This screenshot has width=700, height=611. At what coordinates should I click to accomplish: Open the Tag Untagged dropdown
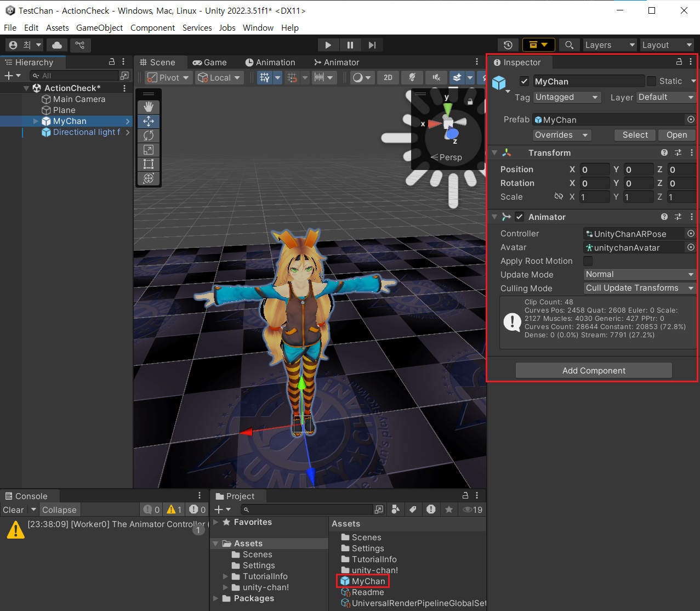click(x=567, y=97)
